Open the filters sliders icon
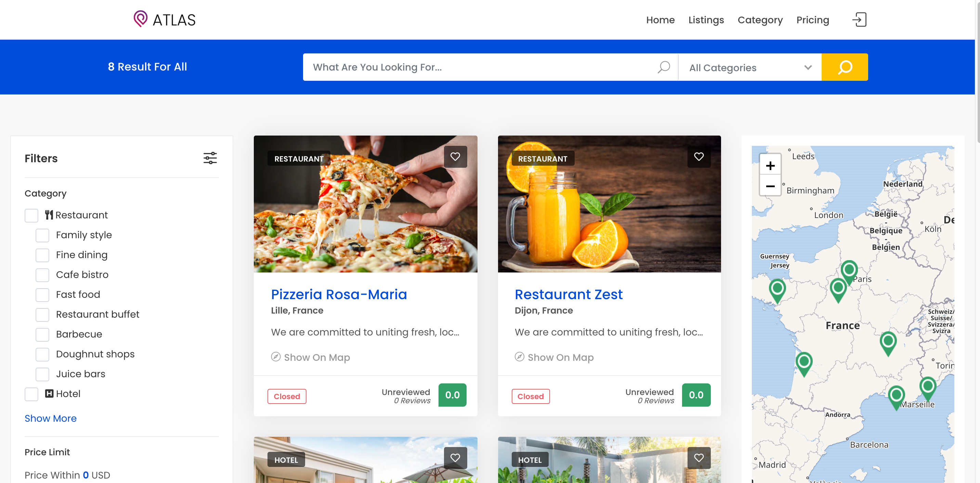 pos(210,158)
